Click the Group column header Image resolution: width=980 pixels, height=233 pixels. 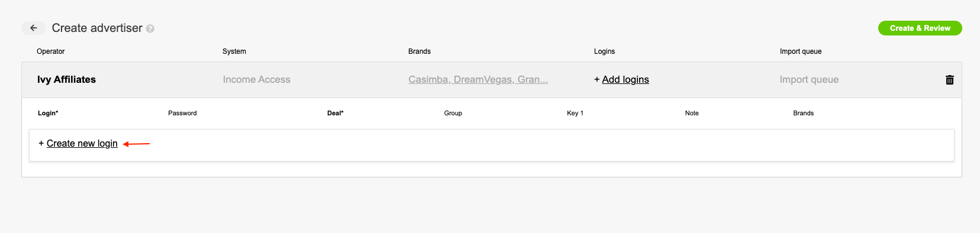[x=453, y=113]
